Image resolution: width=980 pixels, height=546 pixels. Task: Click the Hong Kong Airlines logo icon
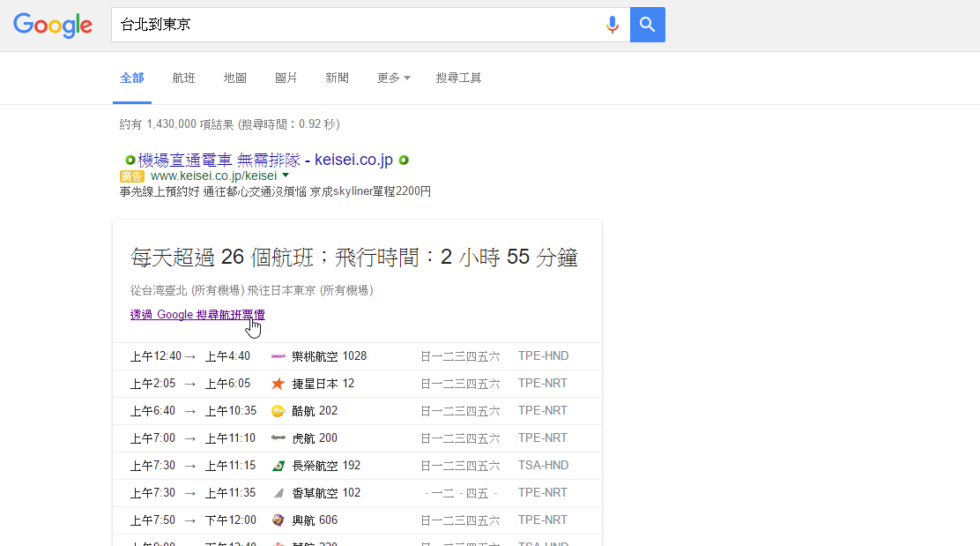pyautogui.click(x=278, y=493)
